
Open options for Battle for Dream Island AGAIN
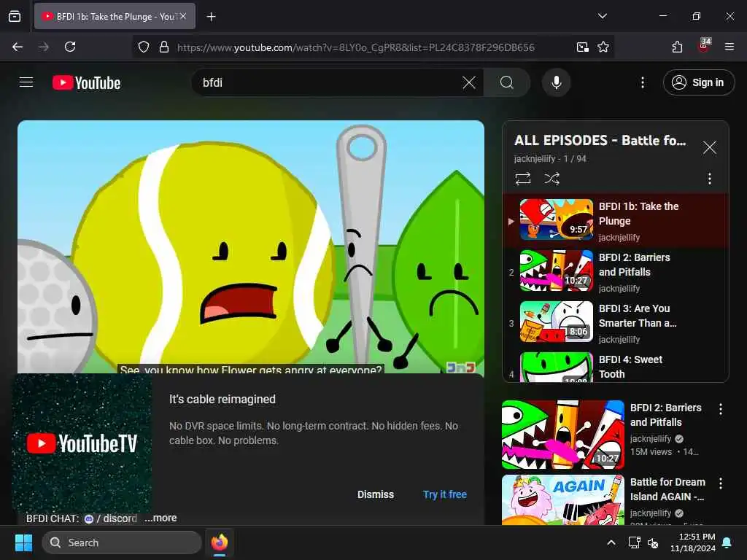pos(720,483)
